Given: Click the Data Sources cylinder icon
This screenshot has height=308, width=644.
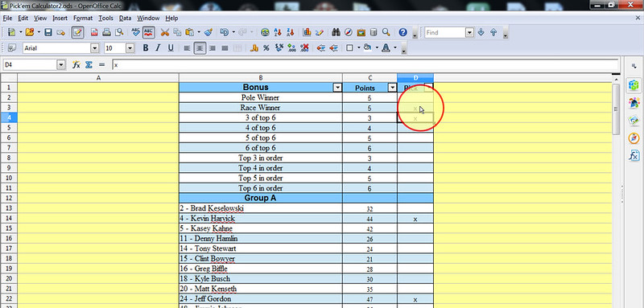Looking at the screenshot, I should click(x=374, y=32).
